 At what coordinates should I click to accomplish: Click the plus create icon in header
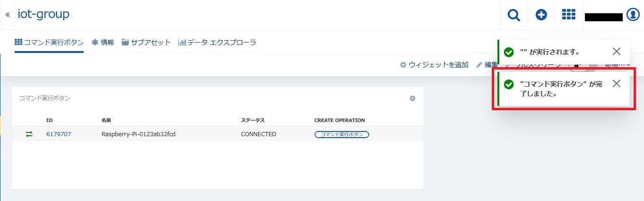click(541, 15)
